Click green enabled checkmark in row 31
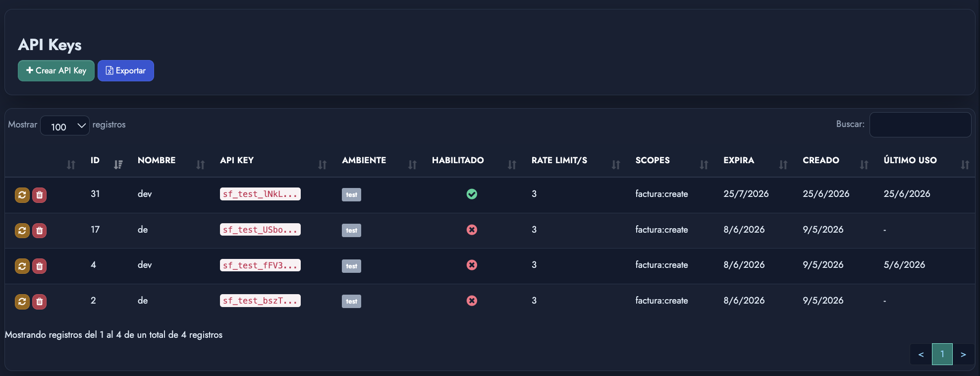 472,194
